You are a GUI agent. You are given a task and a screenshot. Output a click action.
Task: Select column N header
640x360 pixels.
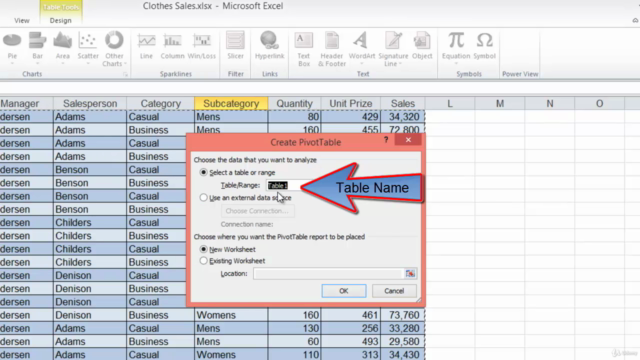pos(550,103)
